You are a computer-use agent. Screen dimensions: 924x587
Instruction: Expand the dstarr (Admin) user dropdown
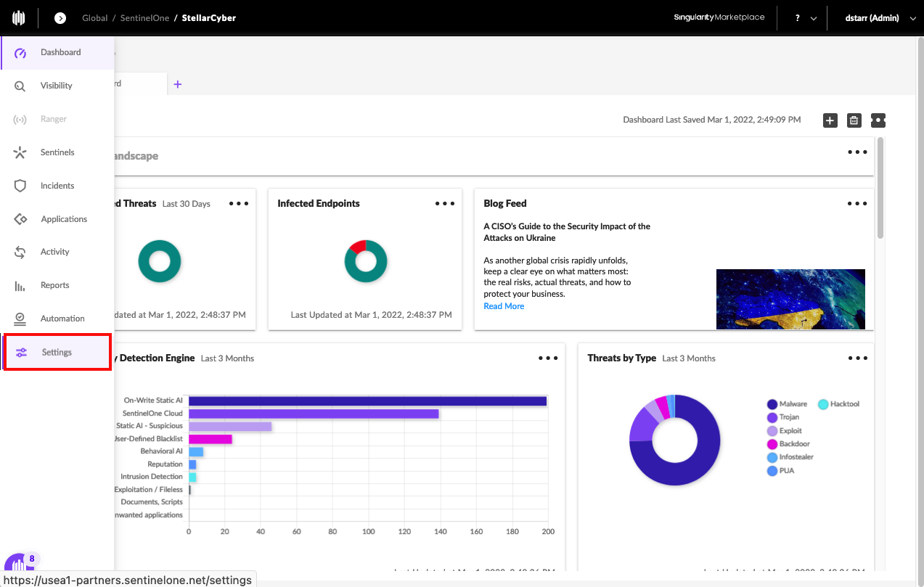pos(880,18)
